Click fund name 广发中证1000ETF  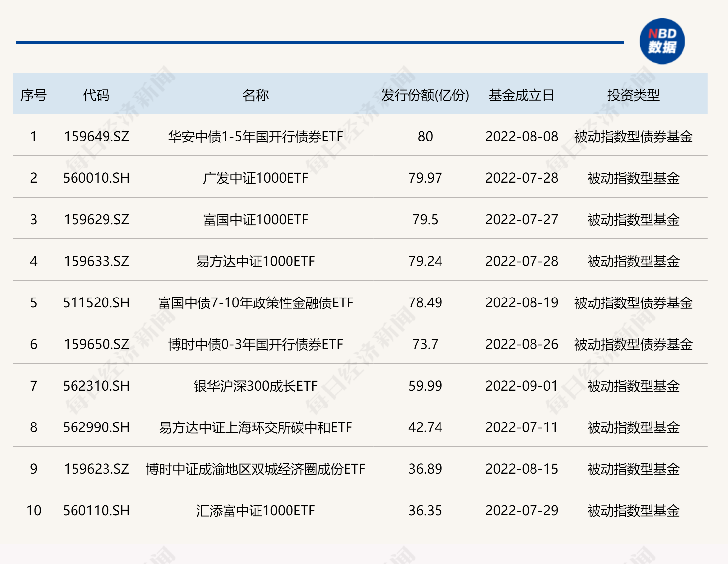pos(256,178)
